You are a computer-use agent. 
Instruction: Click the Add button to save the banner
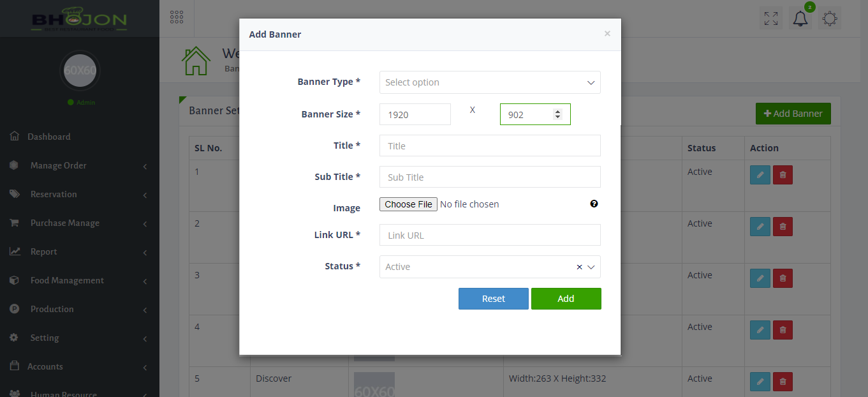pos(566,298)
